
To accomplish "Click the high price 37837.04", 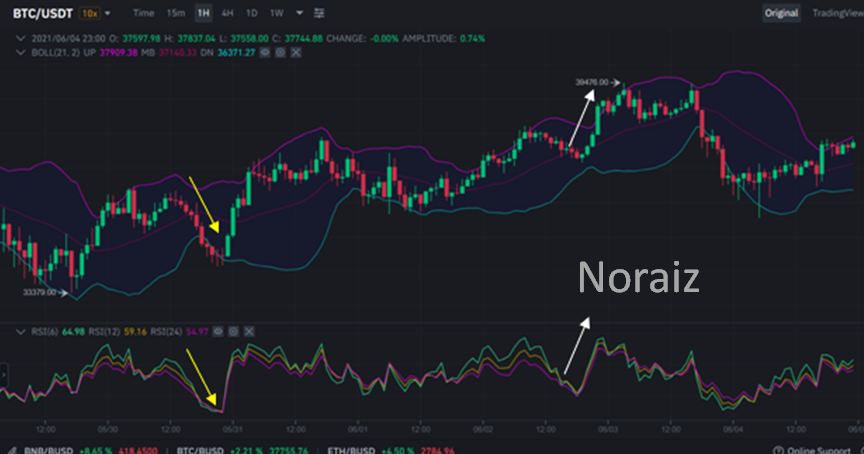I will [196, 39].
